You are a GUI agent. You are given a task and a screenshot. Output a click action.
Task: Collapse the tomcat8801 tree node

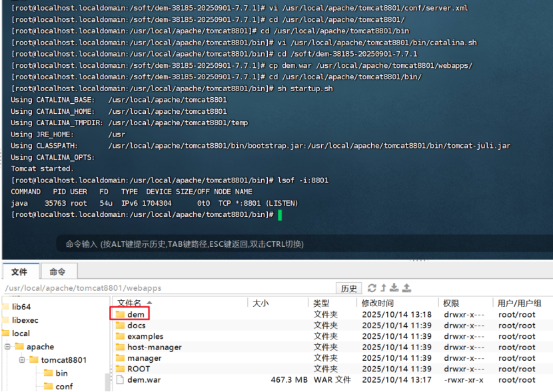tap(22, 359)
